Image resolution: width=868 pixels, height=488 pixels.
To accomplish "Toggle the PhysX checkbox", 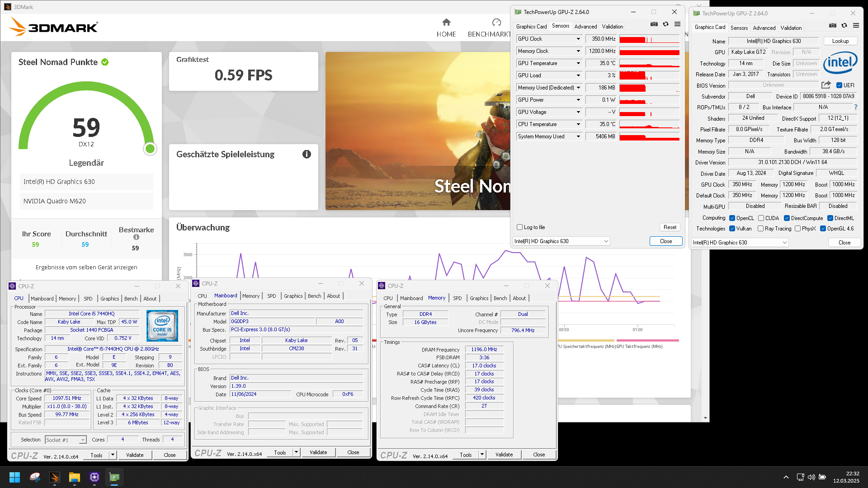I will click(797, 229).
